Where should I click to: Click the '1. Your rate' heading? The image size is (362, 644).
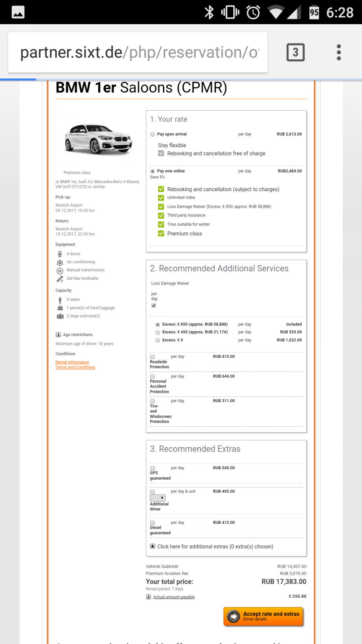pyautogui.click(x=169, y=119)
